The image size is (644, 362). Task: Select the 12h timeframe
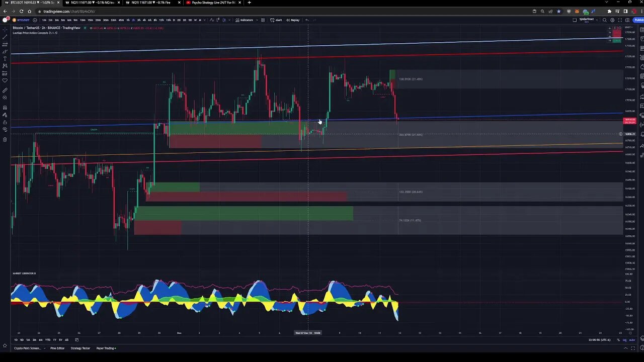coord(161,20)
